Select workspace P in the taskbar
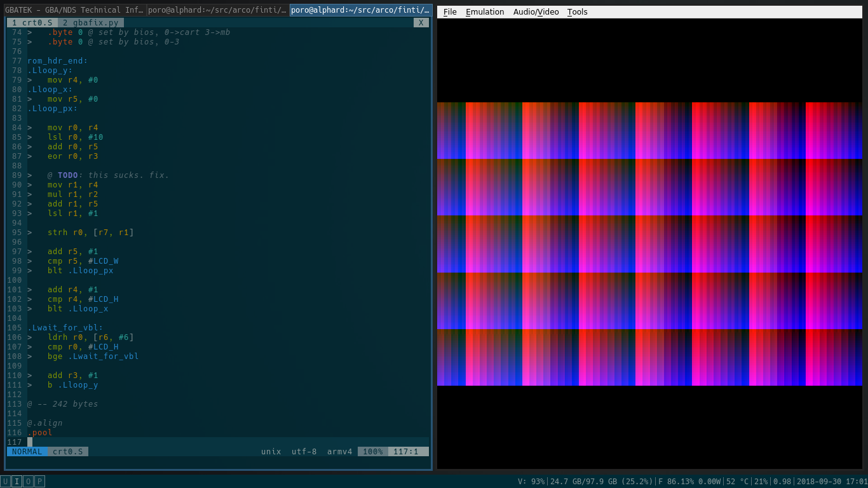The image size is (868, 488). (x=39, y=482)
